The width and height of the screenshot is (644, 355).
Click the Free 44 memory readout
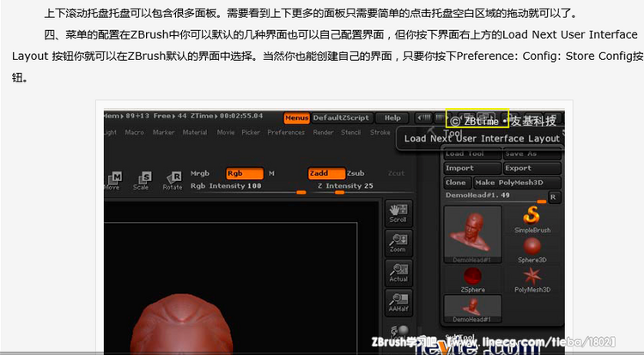coord(170,116)
